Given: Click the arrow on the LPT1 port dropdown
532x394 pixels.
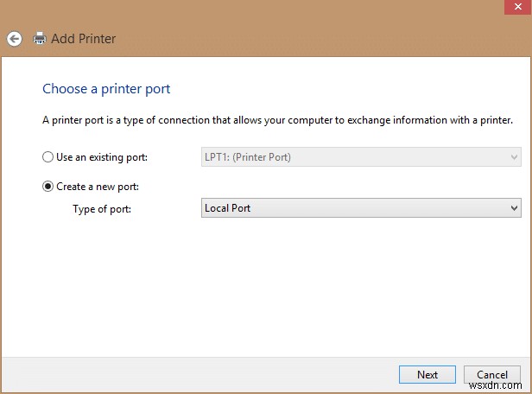Looking at the screenshot, I should click(515, 157).
